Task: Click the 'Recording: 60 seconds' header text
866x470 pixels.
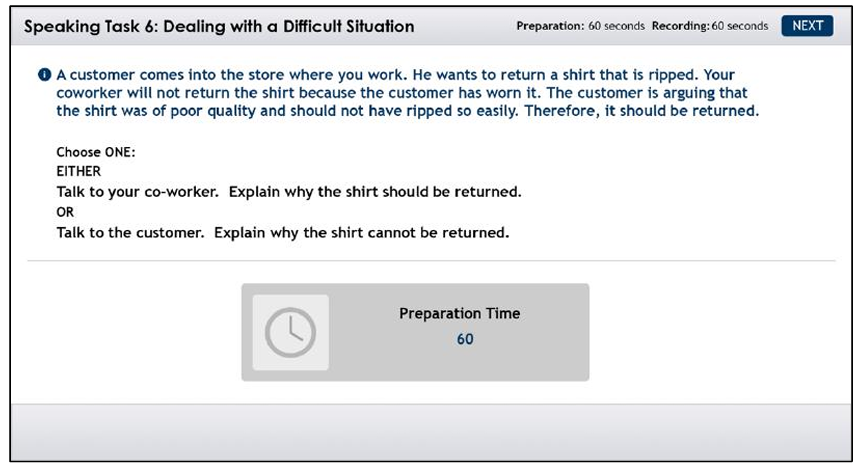Action: pos(710,26)
